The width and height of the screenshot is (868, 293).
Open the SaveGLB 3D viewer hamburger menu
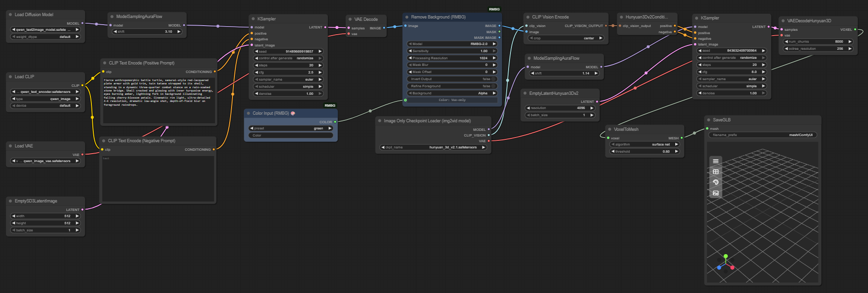[716, 161]
